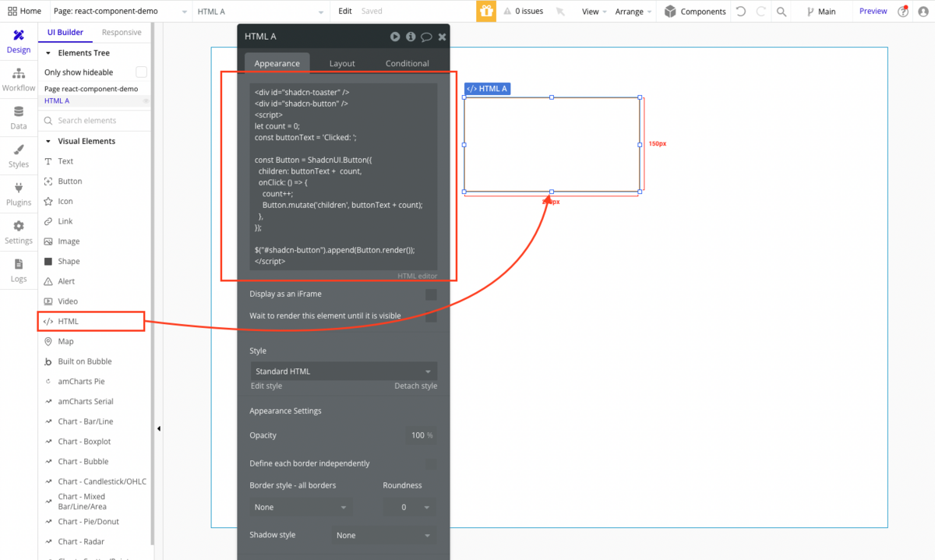
Task: Open the Shadow style None dropdown
Action: (383, 535)
